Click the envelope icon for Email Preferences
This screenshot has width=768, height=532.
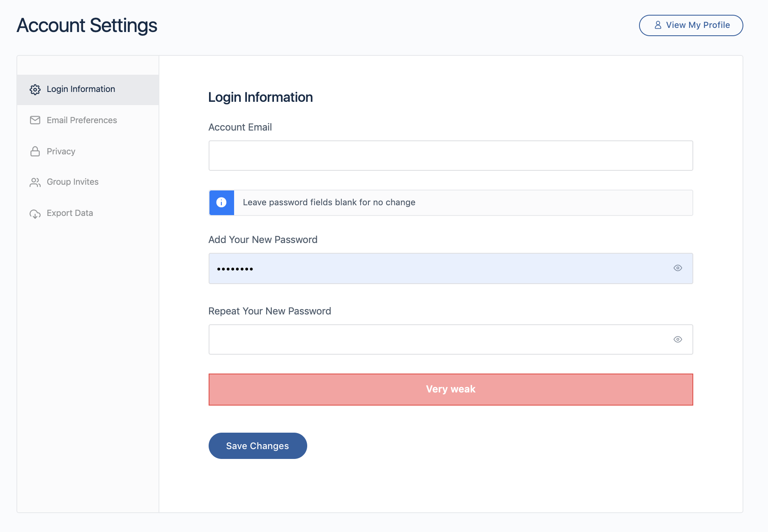[35, 120]
